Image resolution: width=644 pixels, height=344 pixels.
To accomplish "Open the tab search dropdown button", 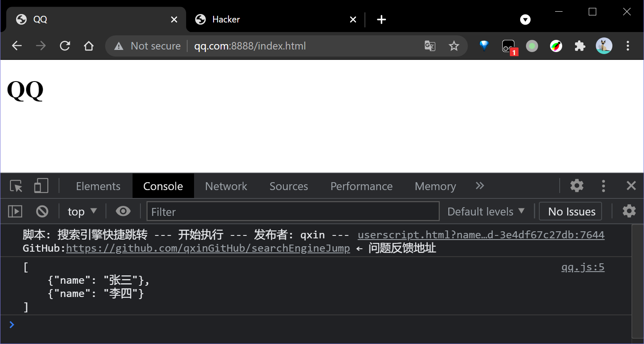I will 525,20.
